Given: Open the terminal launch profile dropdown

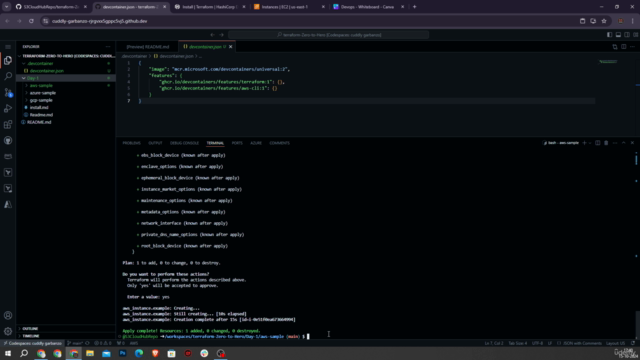Looking at the screenshot, I should click(590, 143).
